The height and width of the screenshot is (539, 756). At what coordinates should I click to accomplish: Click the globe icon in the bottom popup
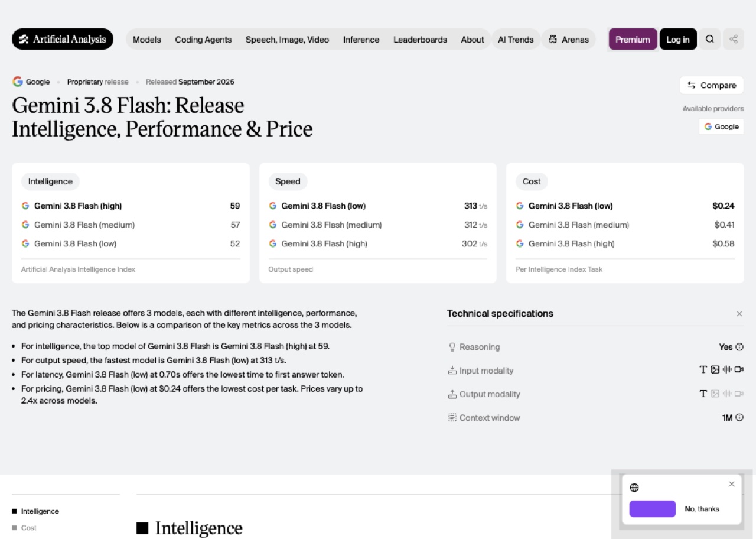click(x=634, y=488)
